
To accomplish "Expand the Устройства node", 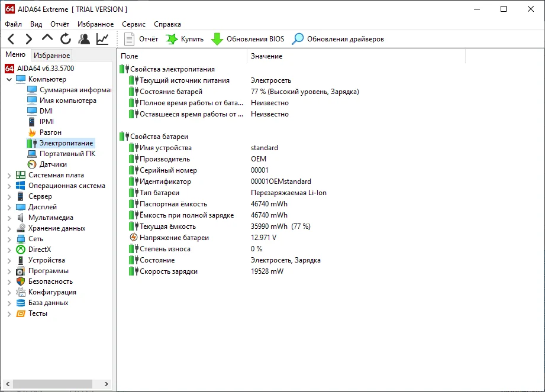I will tap(9, 260).
